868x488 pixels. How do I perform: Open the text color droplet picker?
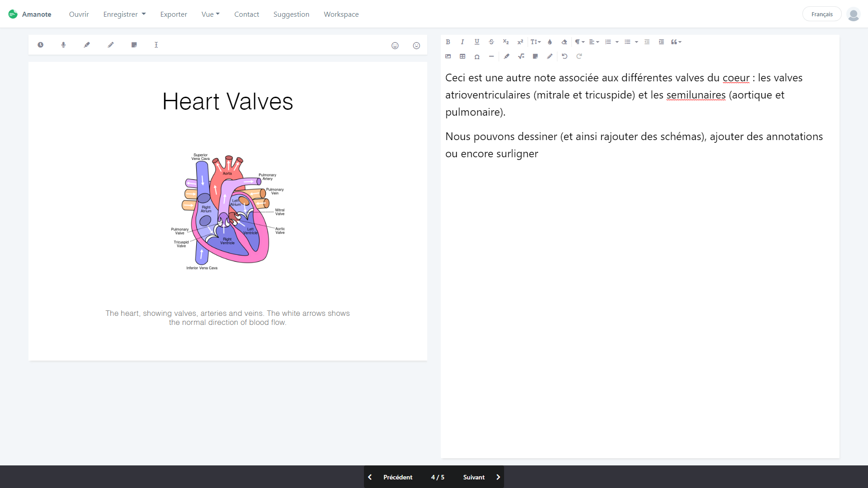[x=550, y=42]
